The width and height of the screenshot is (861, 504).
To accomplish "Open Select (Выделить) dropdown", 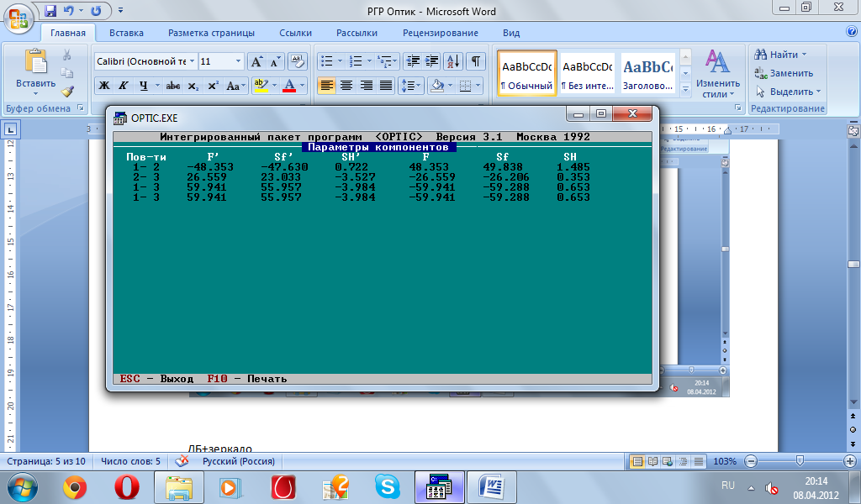I will [789, 92].
